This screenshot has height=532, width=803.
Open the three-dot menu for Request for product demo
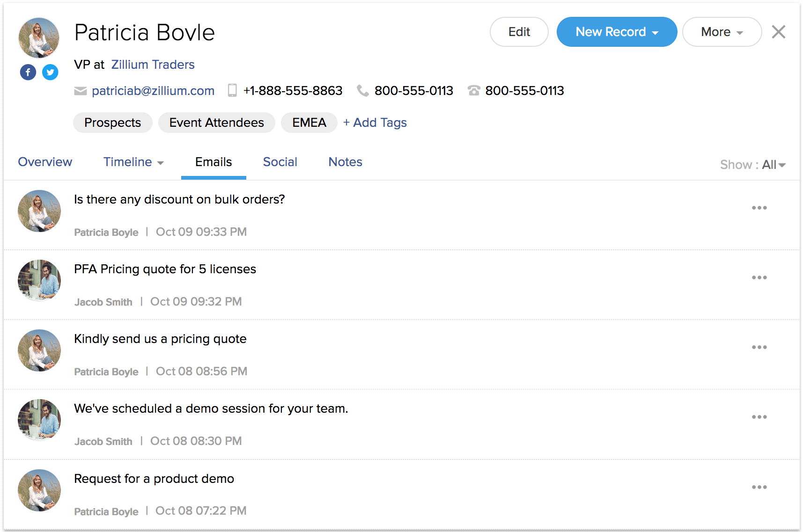pos(759,487)
